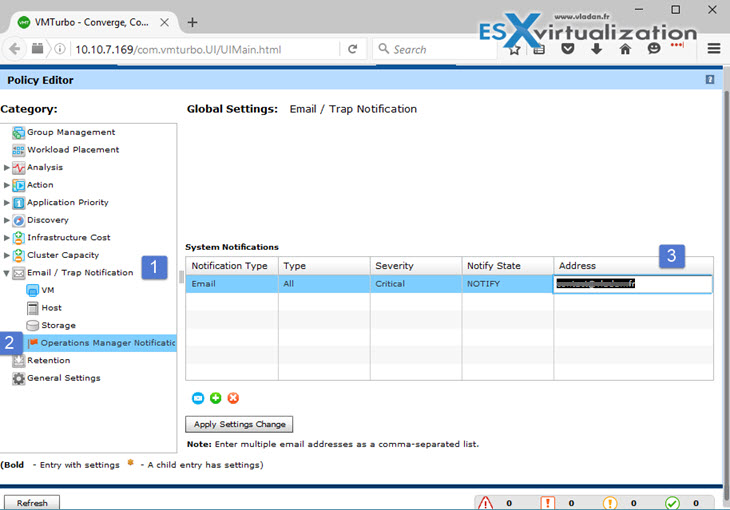
Task: Click the NOTIFY state cell
Action: coord(508,284)
